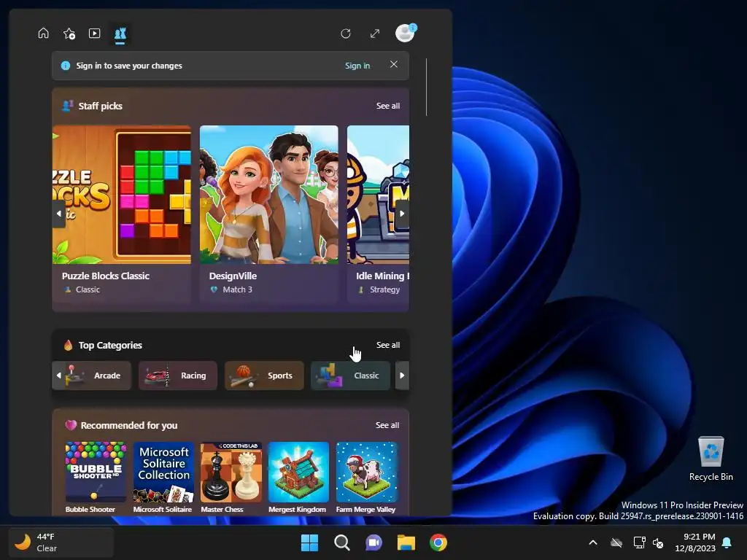See all Staff picks
The height and width of the screenshot is (560, 747).
tap(388, 106)
